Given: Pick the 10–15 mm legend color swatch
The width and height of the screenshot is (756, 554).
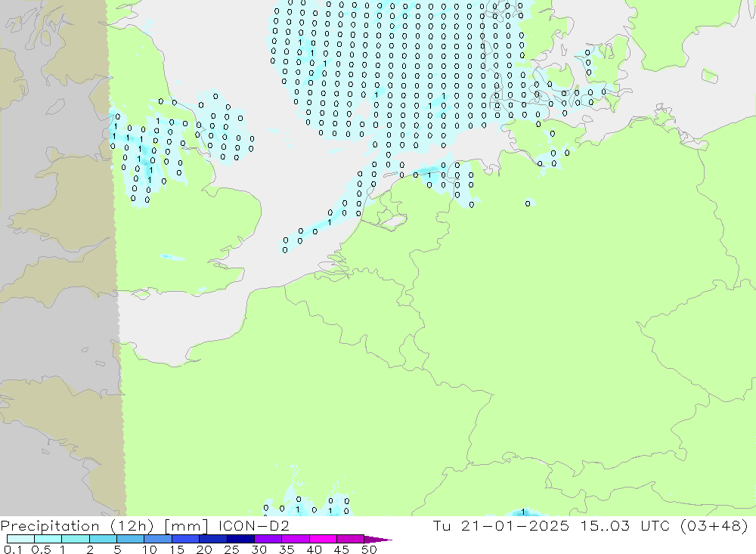Looking at the screenshot, I should coord(158,539).
